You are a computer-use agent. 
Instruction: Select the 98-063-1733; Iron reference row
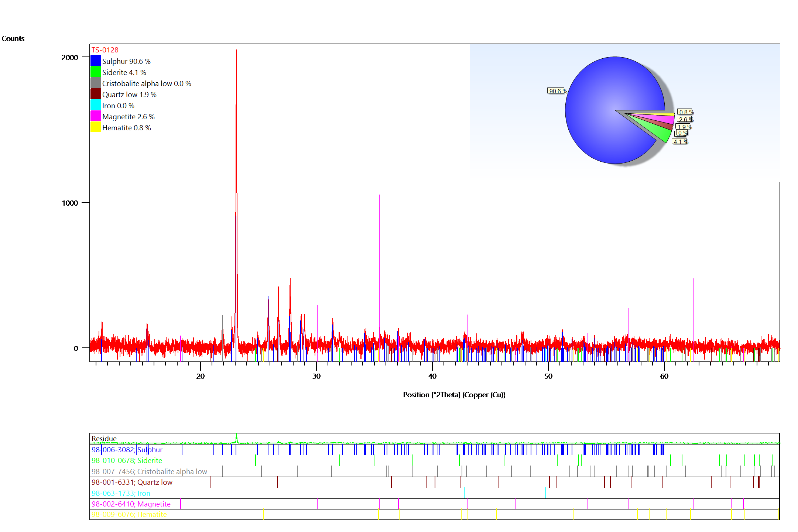[121, 493]
